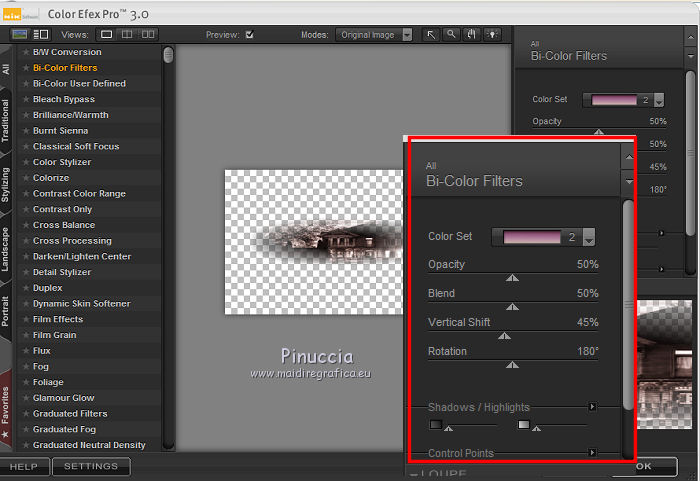700x481 pixels.
Task: Select the arrow pointer tool
Action: click(431, 34)
